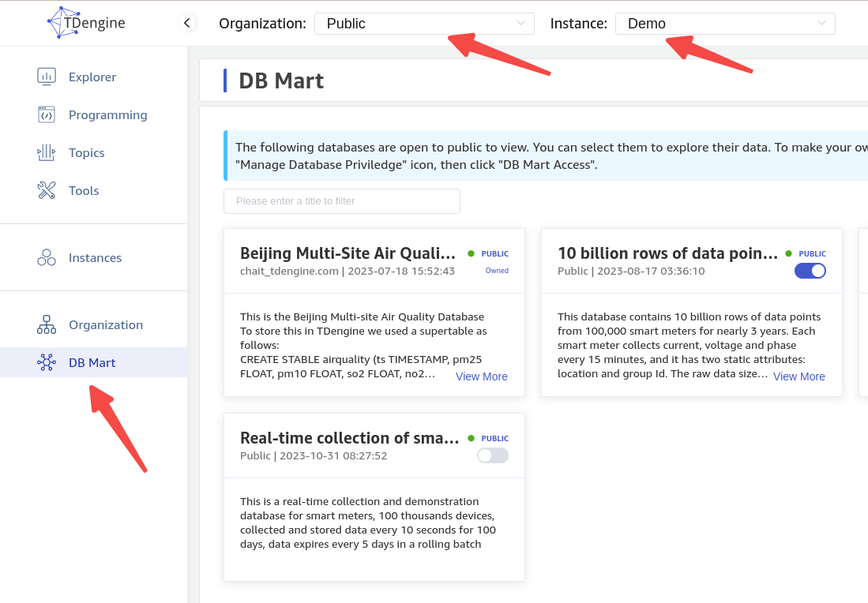The width and height of the screenshot is (868, 603).
Task: Click the Explorer sidebar icon
Action: [x=47, y=77]
